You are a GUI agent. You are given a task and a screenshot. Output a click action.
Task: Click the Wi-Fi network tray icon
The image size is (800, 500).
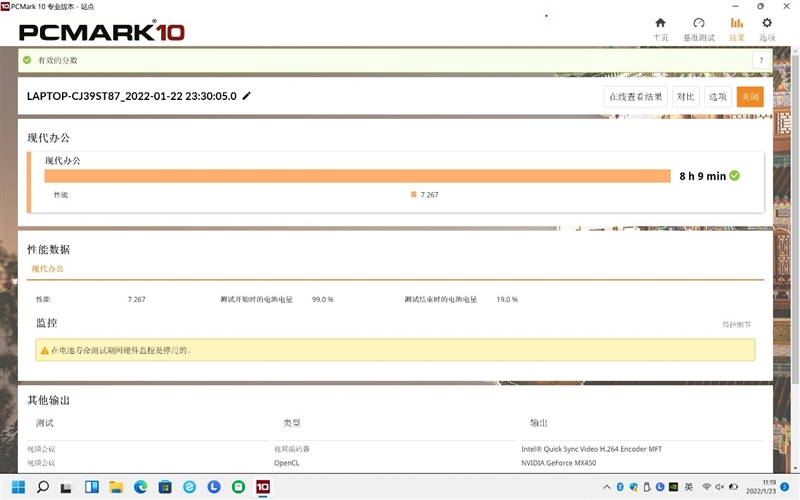coord(706,487)
